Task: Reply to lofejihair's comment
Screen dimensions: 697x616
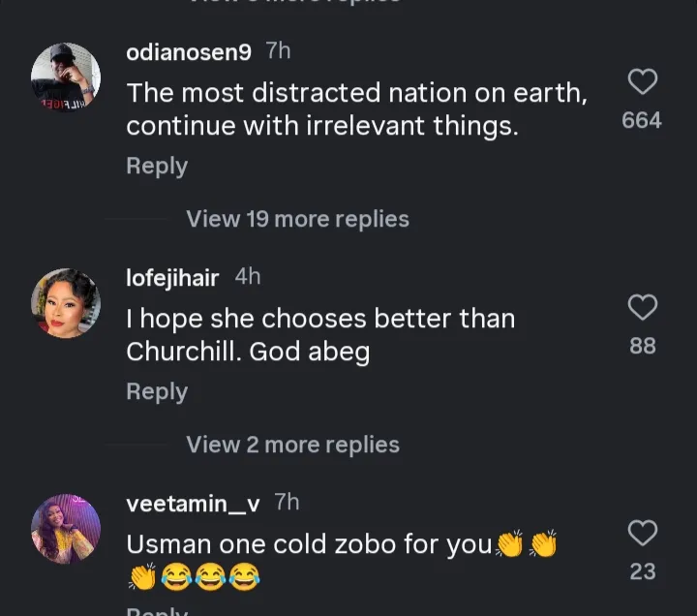Action: click(x=157, y=391)
